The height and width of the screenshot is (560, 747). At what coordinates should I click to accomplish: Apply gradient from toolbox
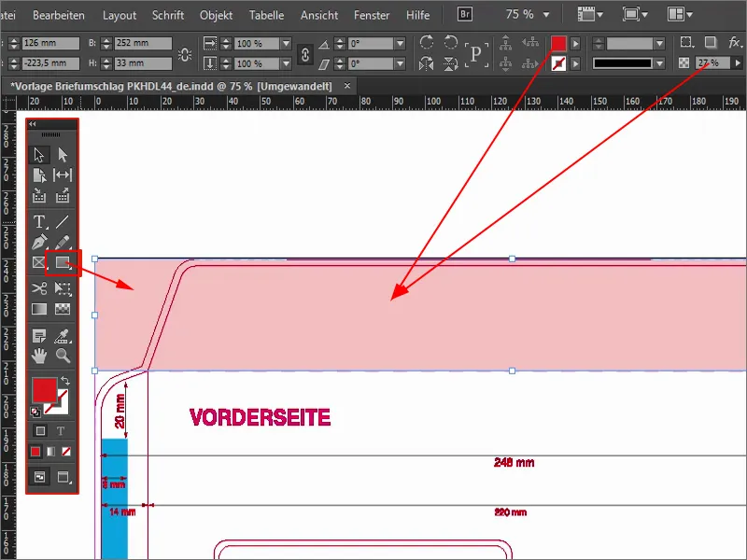(x=51, y=452)
